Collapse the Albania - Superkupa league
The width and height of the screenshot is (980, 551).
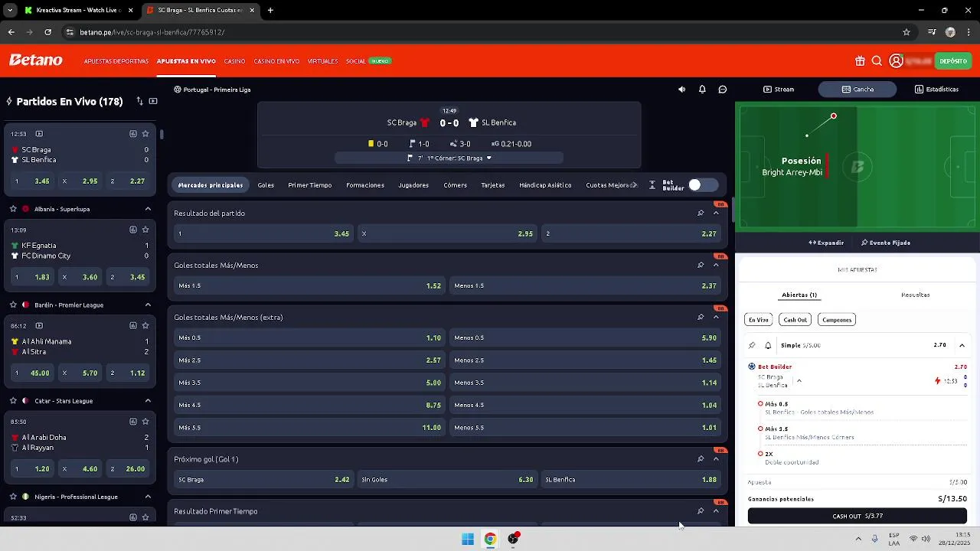click(x=148, y=209)
